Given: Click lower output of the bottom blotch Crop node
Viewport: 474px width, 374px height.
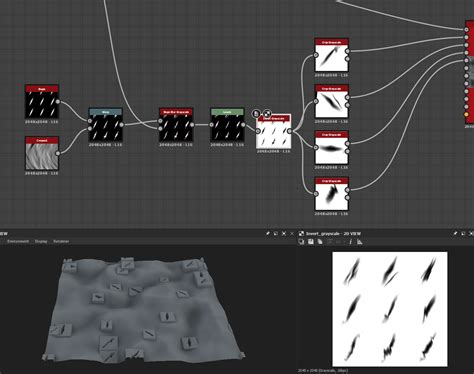Looking at the screenshot, I should tap(348, 198).
